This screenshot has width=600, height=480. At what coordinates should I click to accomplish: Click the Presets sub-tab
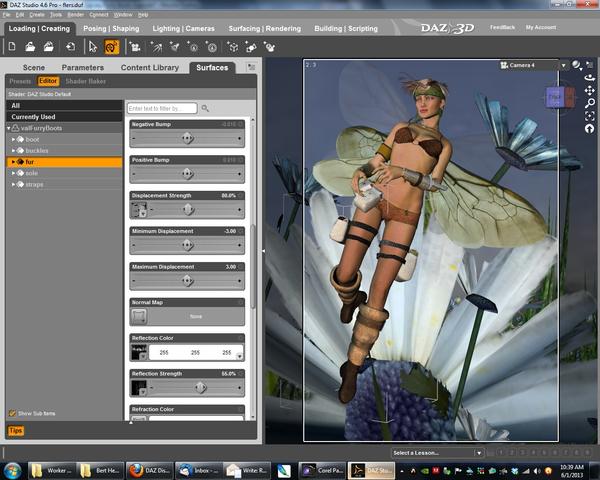[x=20, y=81]
